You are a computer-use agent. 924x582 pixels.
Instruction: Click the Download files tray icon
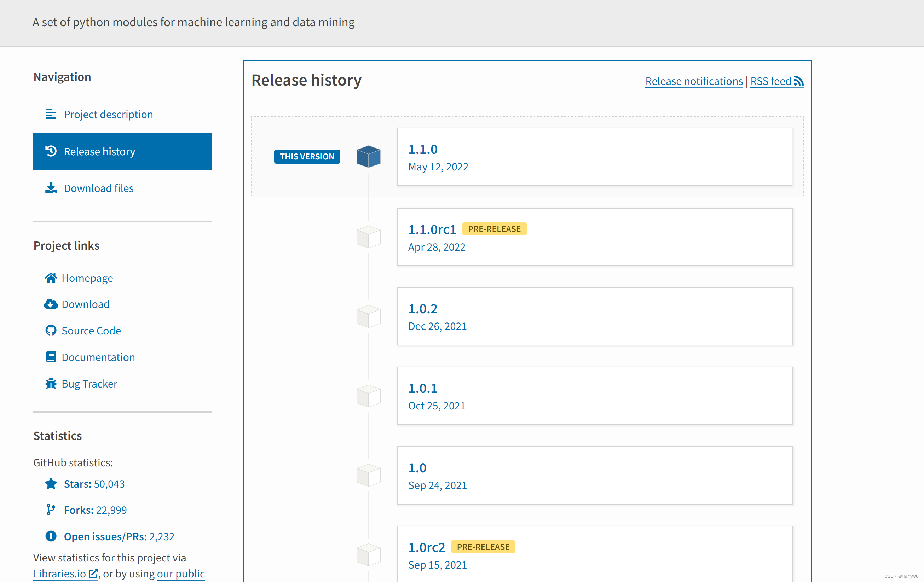[51, 188]
